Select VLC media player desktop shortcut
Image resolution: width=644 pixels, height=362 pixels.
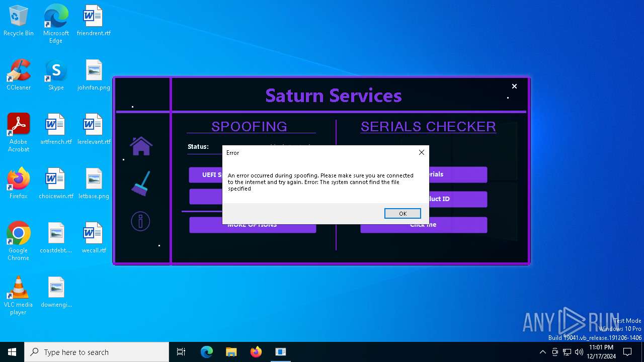[x=19, y=296]
